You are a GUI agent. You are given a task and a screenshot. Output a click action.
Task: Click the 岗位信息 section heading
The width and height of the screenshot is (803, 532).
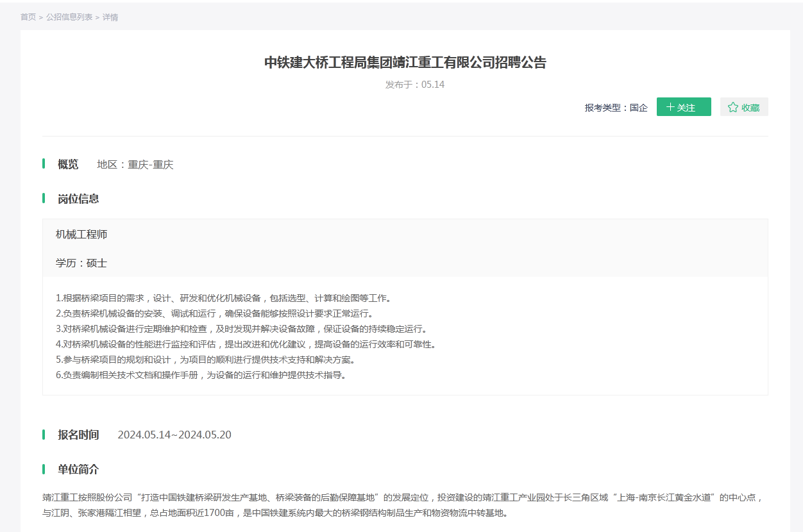click(78, 199)
